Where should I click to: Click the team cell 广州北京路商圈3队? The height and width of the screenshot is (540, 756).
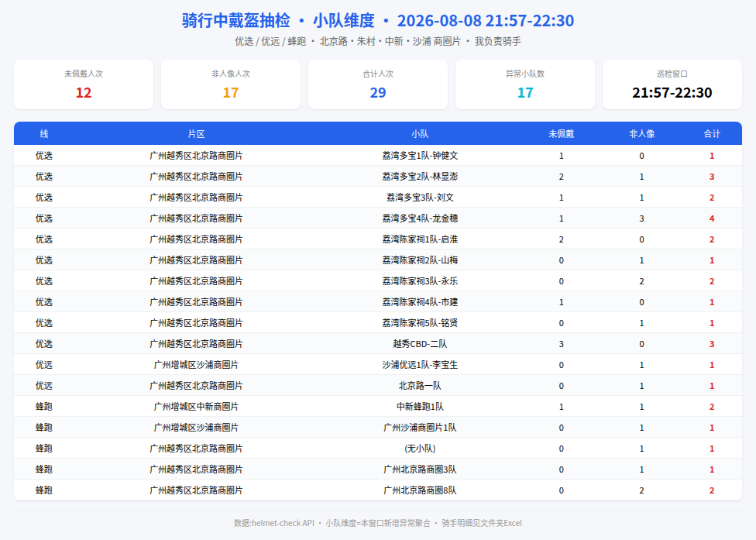point(420,469)
